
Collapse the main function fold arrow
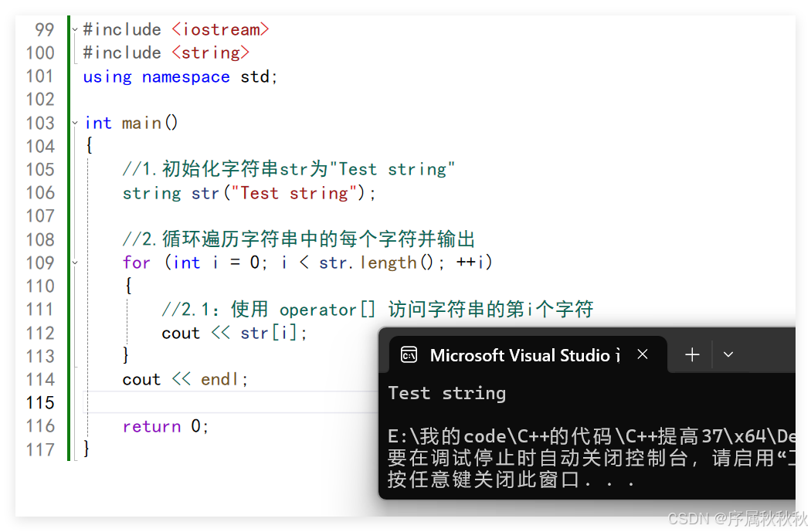pos(75,123)
